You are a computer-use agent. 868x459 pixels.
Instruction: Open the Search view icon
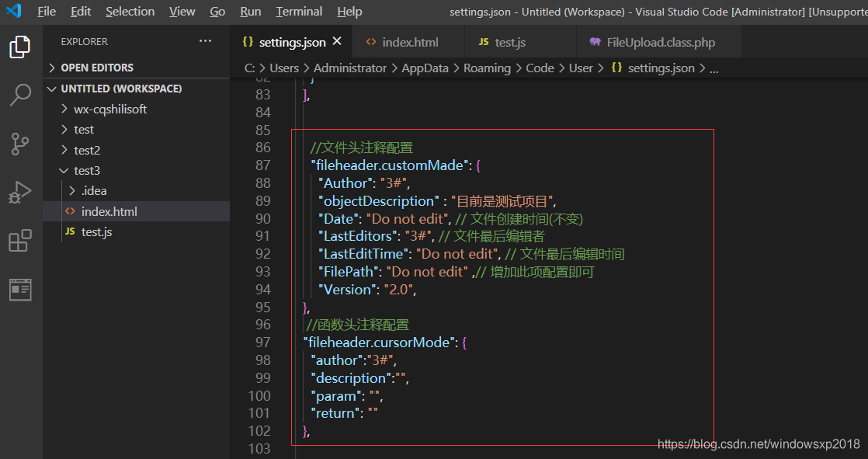20,96
